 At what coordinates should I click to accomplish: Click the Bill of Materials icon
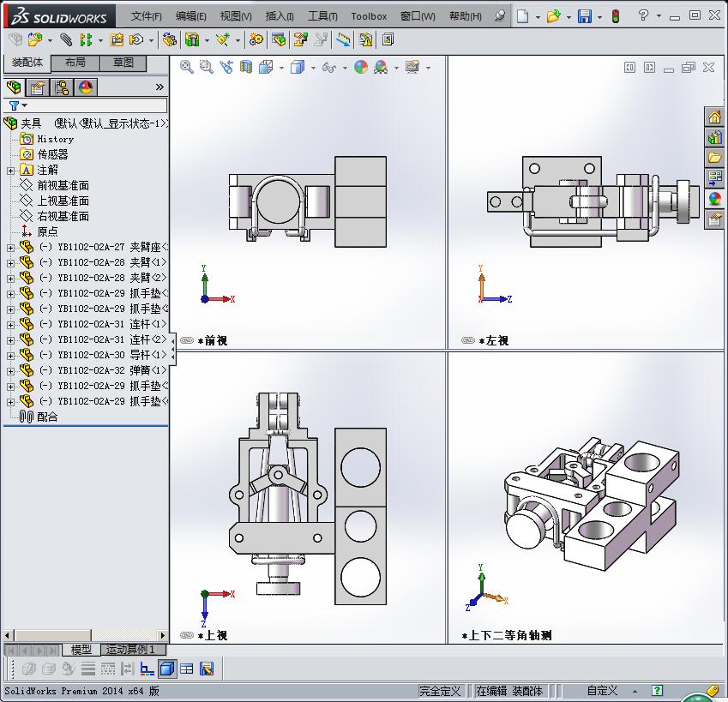click(279, 40)
